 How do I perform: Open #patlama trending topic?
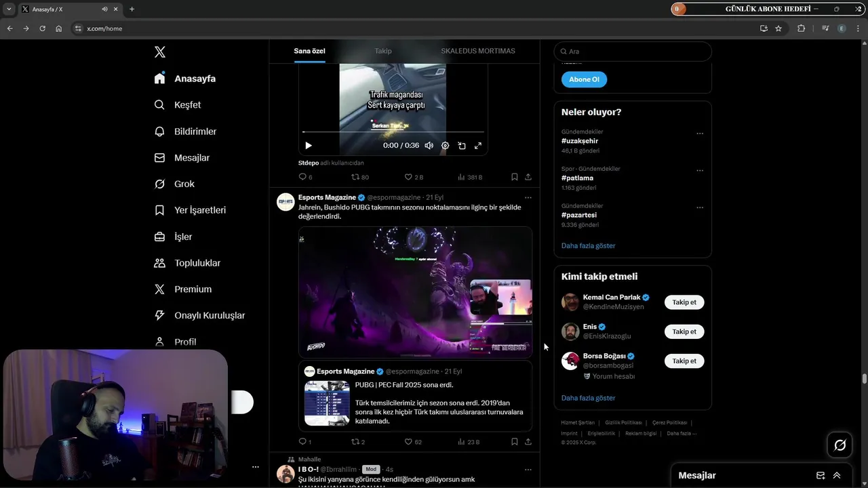click(x=577, y=178)
